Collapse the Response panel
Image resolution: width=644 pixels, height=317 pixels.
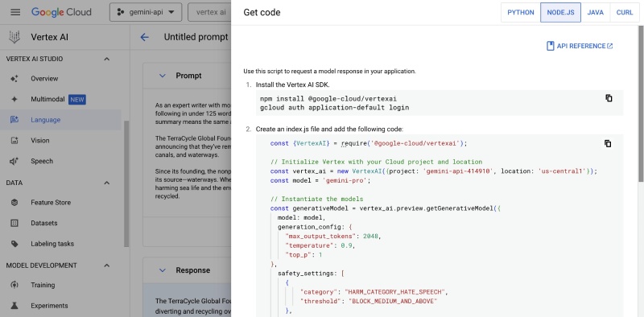(x=163, y=270)
